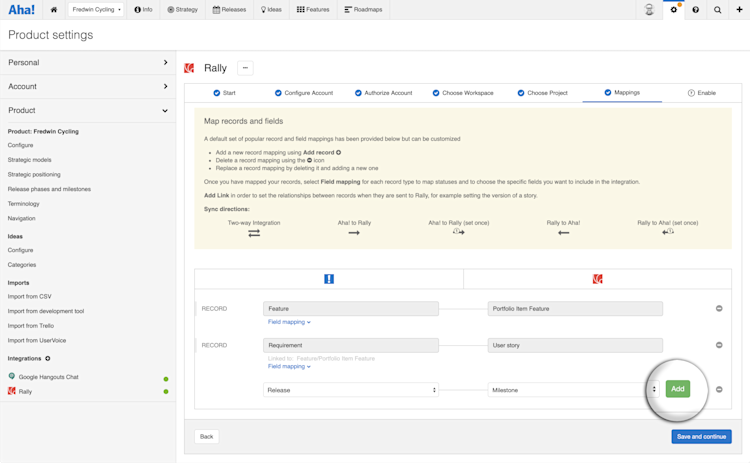Image resolution: width=750 pixels, height=463 pixels.
Task: Open the user avatar menu
Action: tap(649, 10)
